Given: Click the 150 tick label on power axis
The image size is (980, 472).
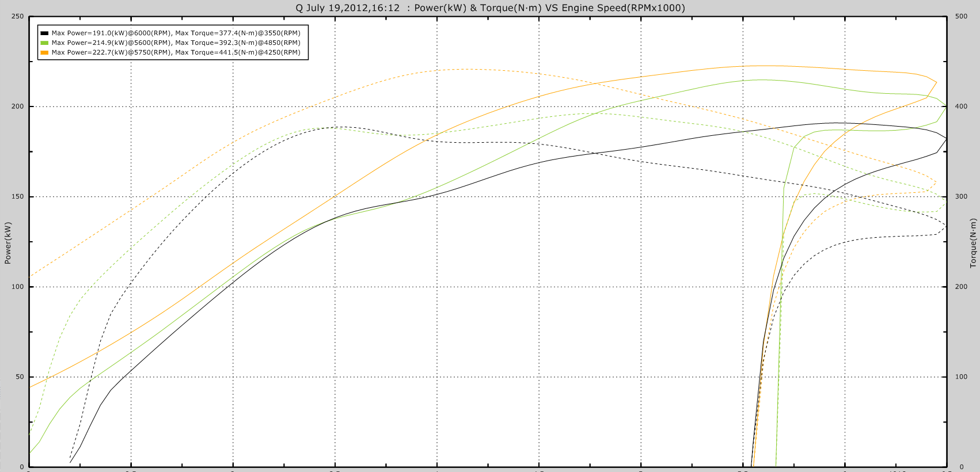Looking at the screenshot, I should click(18, 197).
